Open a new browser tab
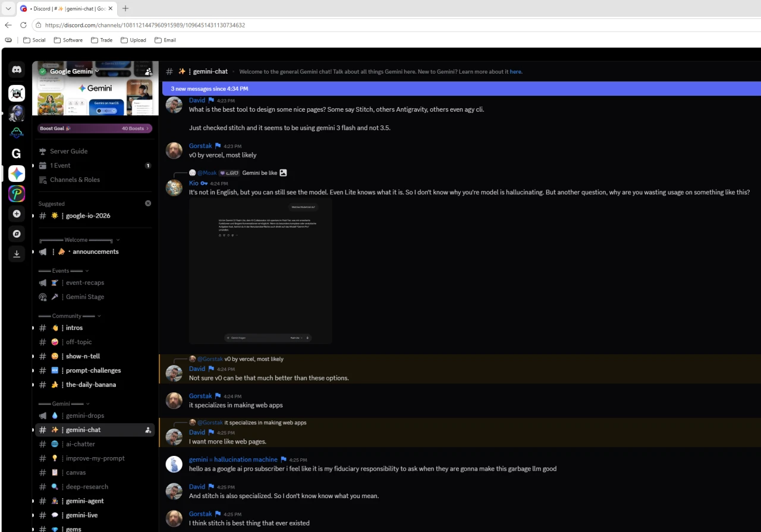Image resolution: width=761 pixels, height=532 pixels. (125, 8)
